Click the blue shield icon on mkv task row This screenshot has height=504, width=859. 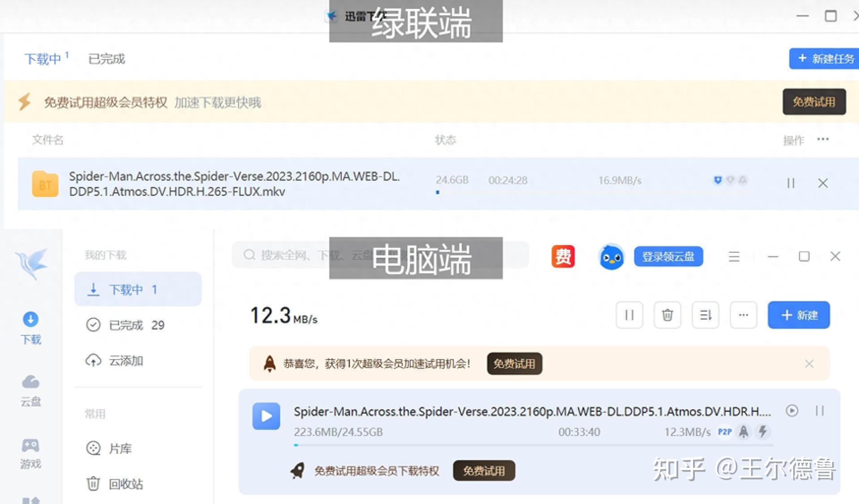pyautogui.click(x=718, y=180)
